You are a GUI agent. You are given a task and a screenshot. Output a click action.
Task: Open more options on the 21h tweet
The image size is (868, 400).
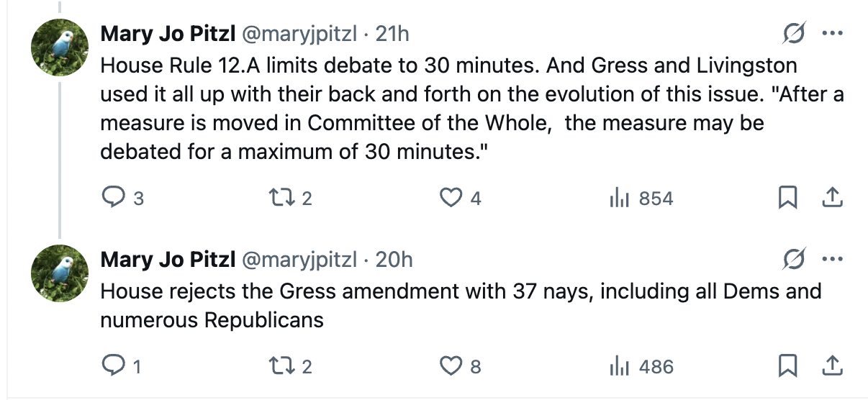tap(832, 34)
